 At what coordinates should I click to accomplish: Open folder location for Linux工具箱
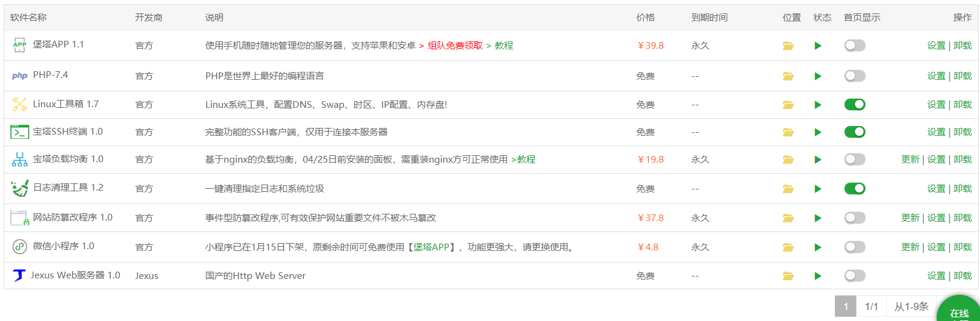788,105
